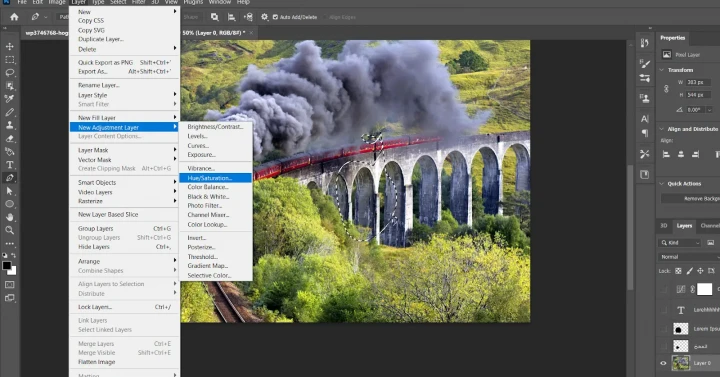Open the Edit Toolbar three-dots button
Screen dimensions: 720x377
tap(10, 243)
